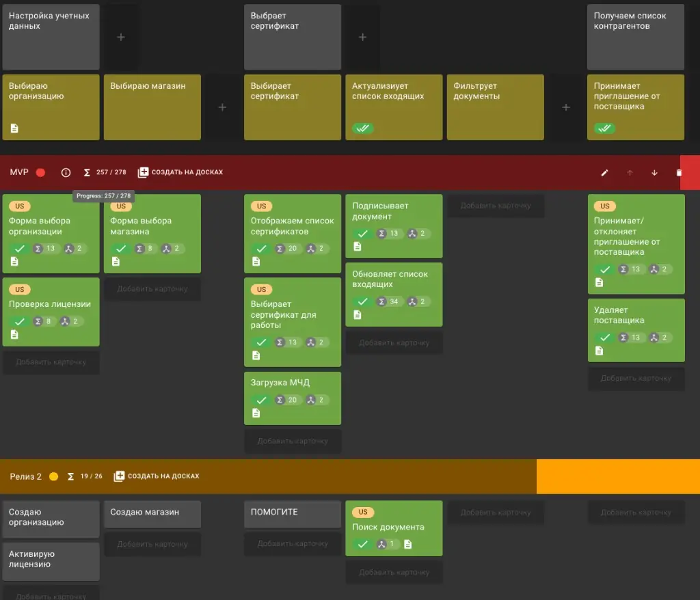
Task: Click the 'MVP' release title
Action: tap(19, 172)
